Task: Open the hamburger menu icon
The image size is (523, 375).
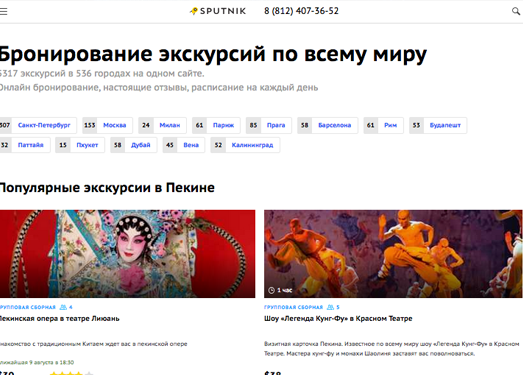Action: pos(3,11)
